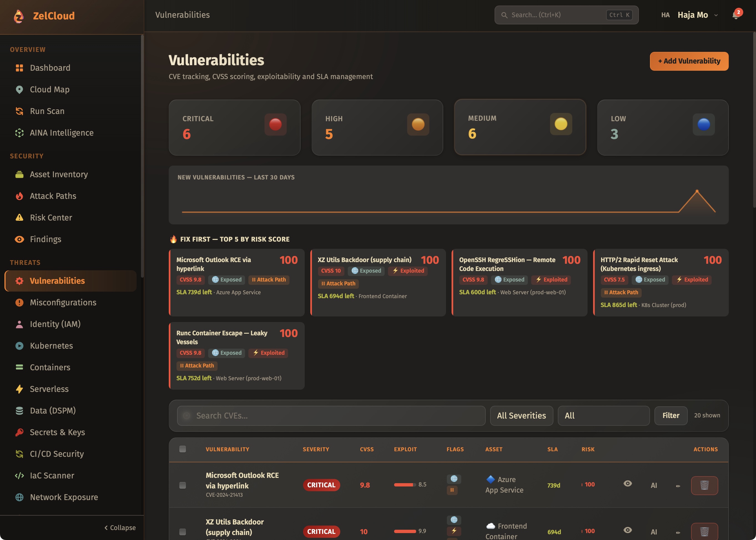
Task: Click the notifications bell icon
Action: click(735, 15)
